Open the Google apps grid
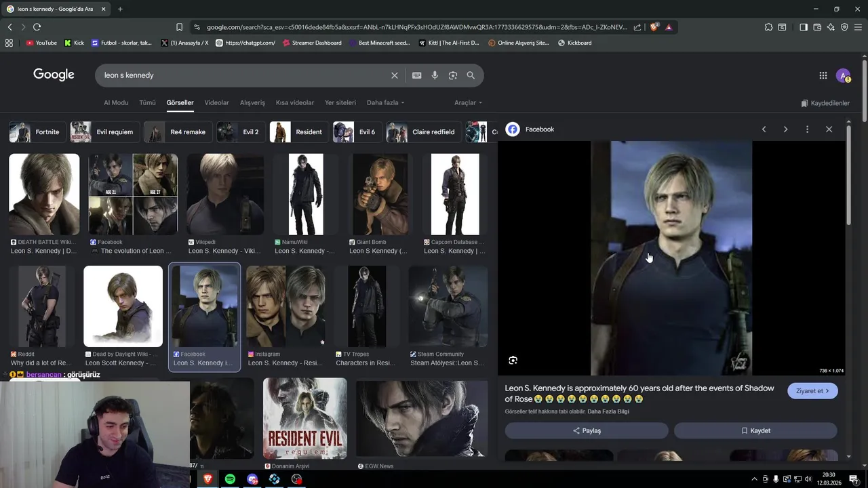The image size is (868, 488). tap(823, 76)
